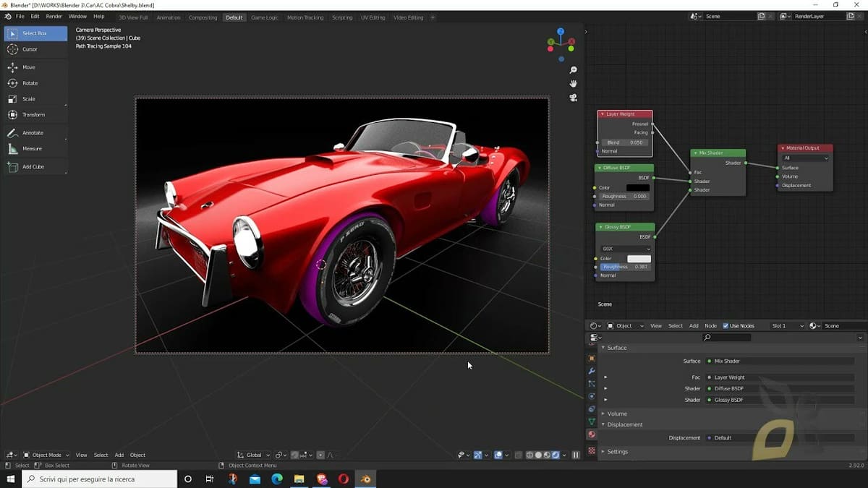Activate the Transform tool
Image resolution: width=868 pixels, height=488 pixels.
tap(35, 115)
